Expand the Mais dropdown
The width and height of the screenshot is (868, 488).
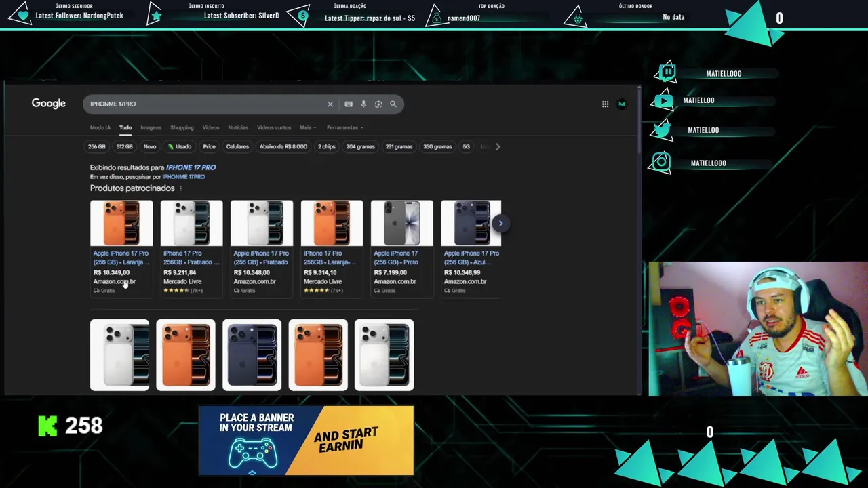click(x=308, y=127)
